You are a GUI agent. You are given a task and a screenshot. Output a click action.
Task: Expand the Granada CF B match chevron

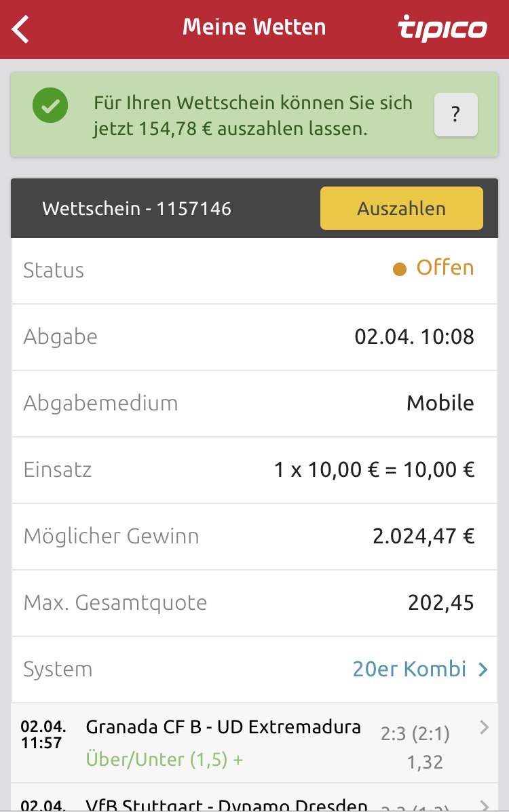click(x=484, y=728)
